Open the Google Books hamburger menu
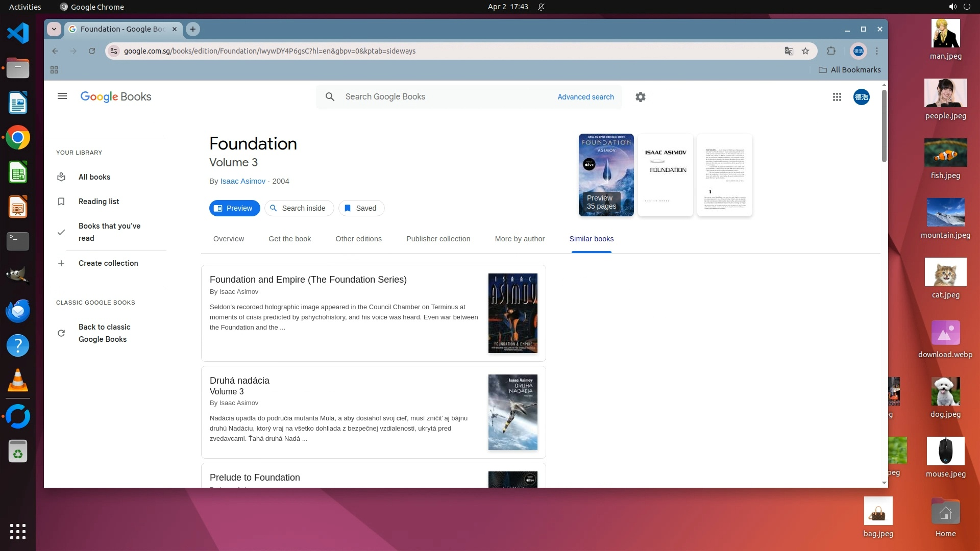The height and width of the screenshot is (551, 980). 62,96
